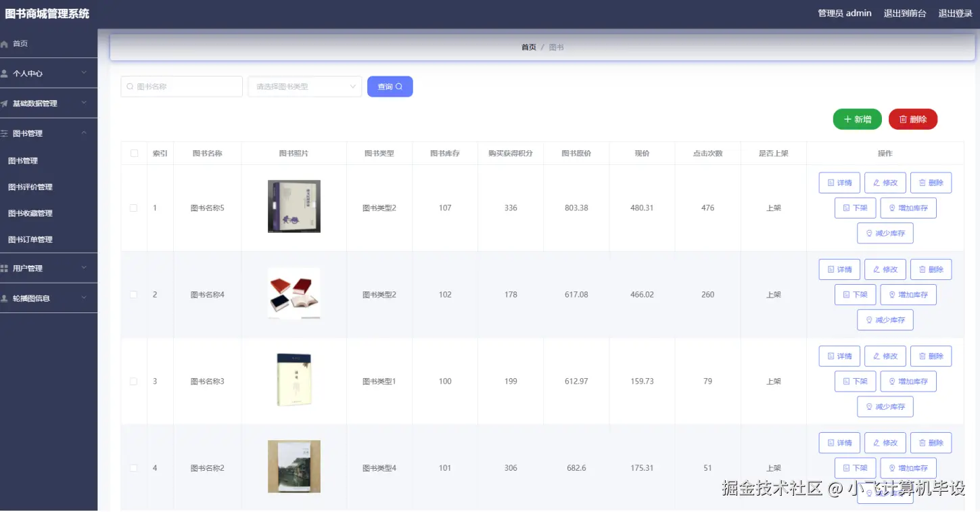Click 修改 for 图书名称3
The width and height of the screenshot is (980, 512).
[885, 356]
